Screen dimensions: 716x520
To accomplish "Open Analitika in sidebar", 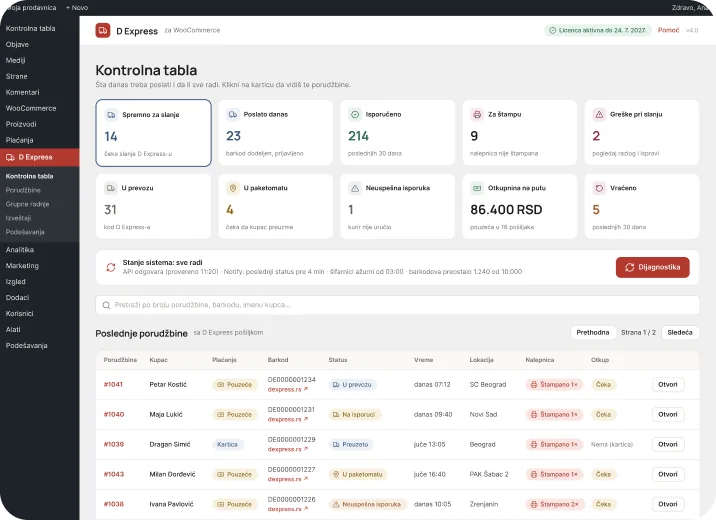I will tap(20, 250).
